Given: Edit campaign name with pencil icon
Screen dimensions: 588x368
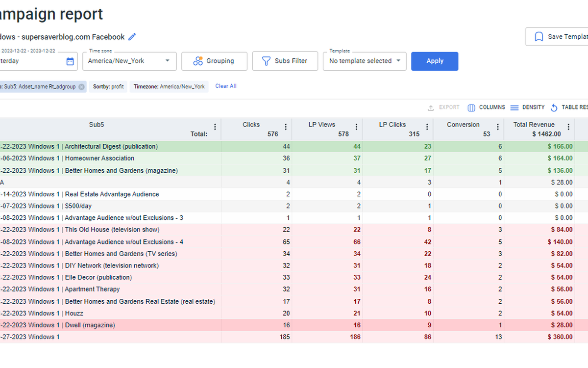Looking at the screenshot, I should point(132,37).
